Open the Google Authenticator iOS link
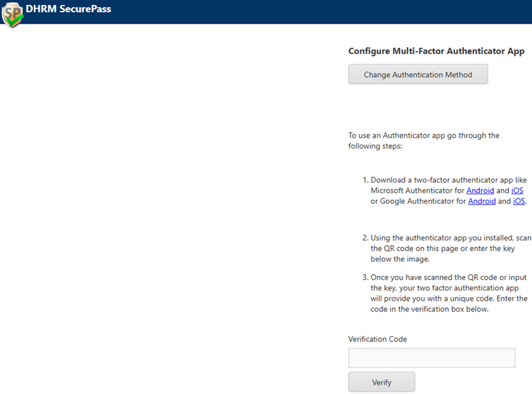 (x=518, y=201)
